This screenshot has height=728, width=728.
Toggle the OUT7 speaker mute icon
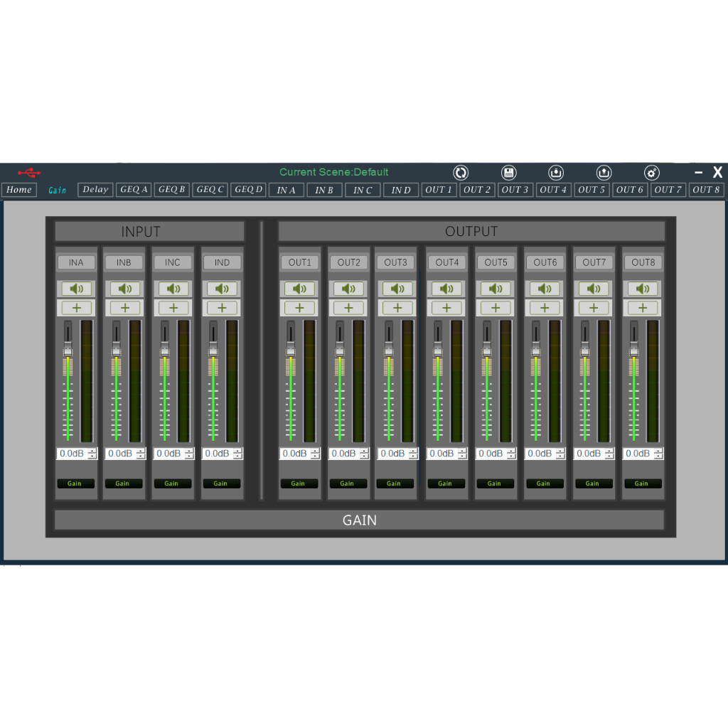594,289
